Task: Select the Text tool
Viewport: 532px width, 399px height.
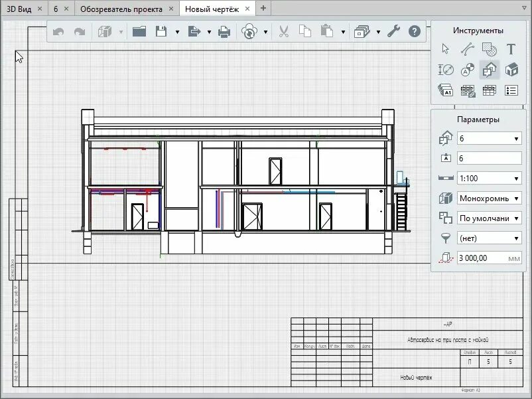Action: [x=511, y=49]
